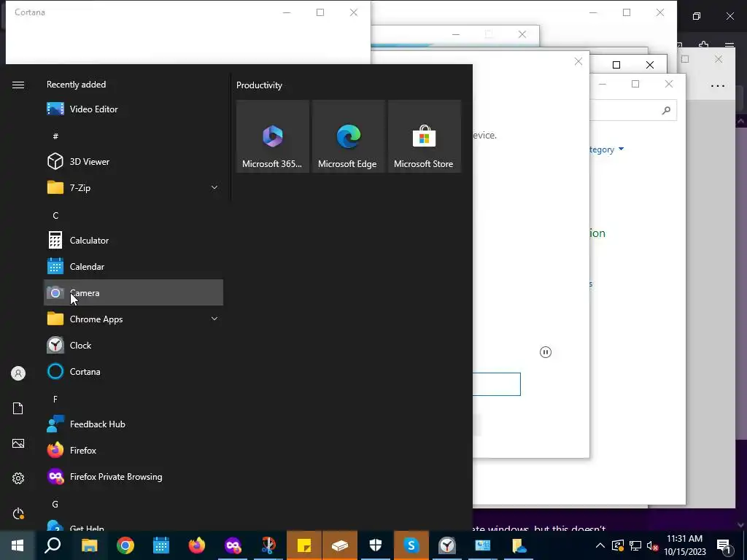Open the Microsoft 365 tile

273,136
